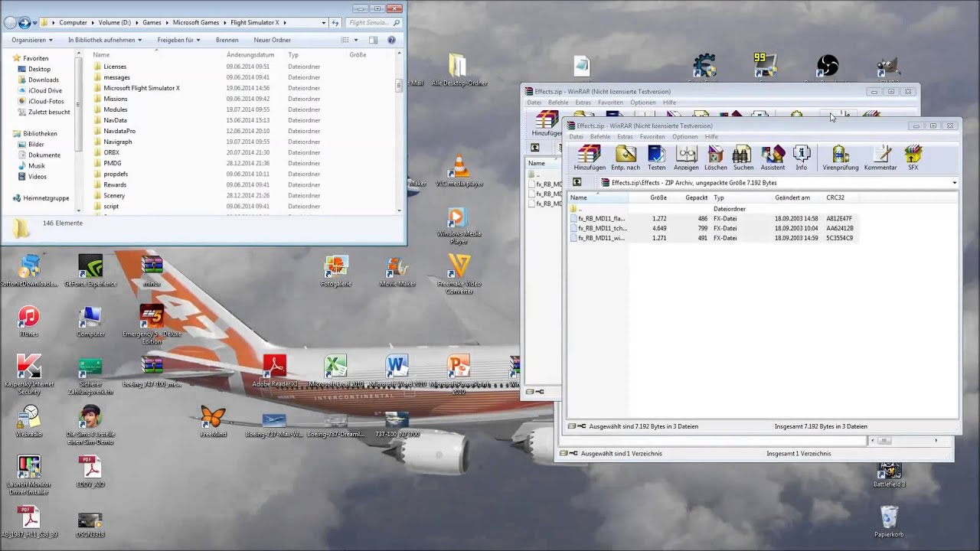Open FreeMind desktop icon

(x=213, y=422)
